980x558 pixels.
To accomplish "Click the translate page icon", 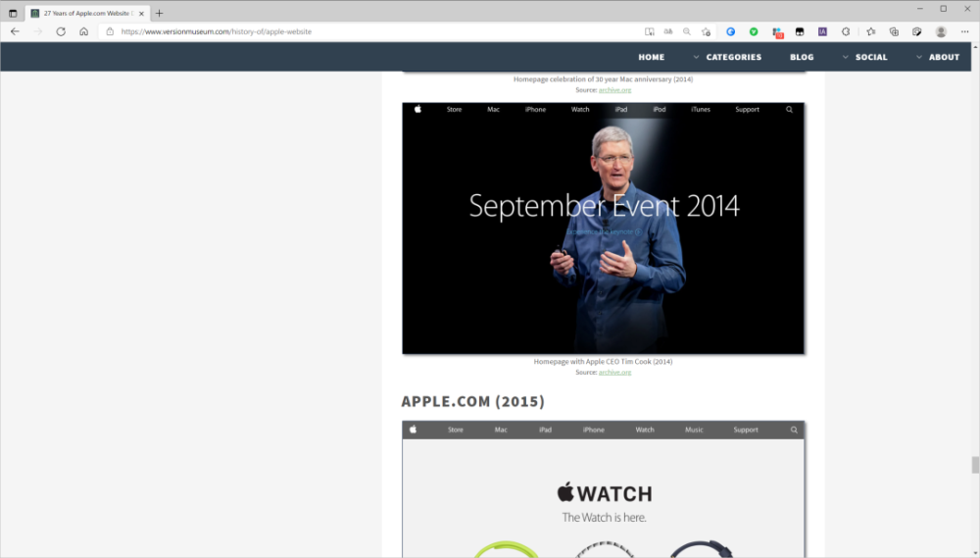I will pos(668,31).
